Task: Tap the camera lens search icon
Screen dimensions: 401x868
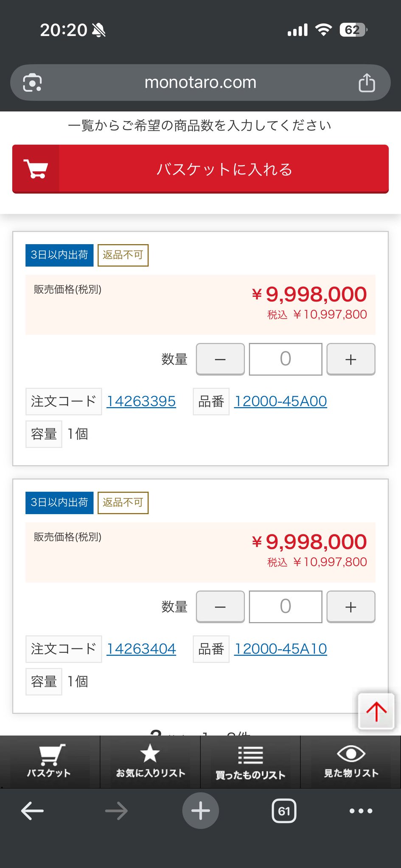Action: (32, 83)
